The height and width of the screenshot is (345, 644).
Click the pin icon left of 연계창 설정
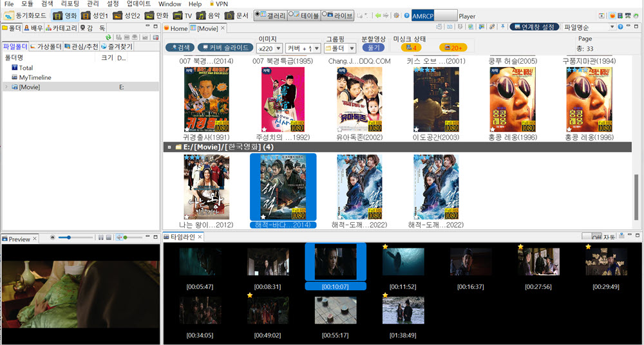pos(503,26)
